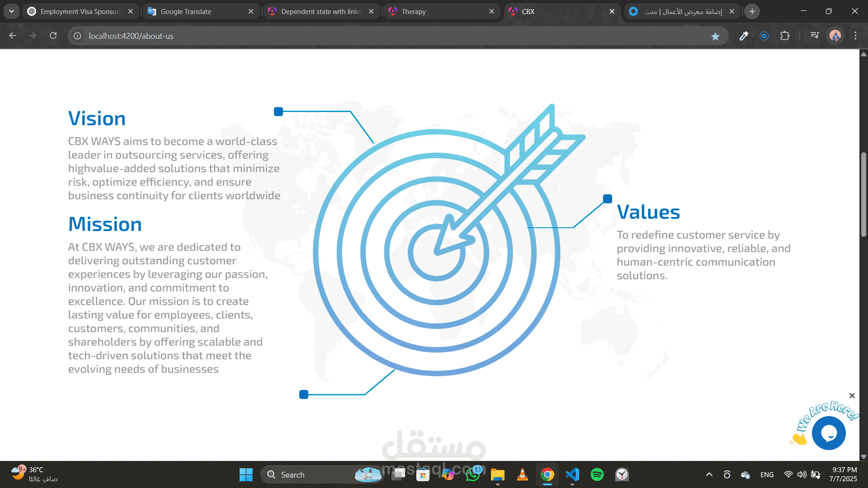
Task: Open the Extensions puzzle menu
Action: click(x=785, y=36)
